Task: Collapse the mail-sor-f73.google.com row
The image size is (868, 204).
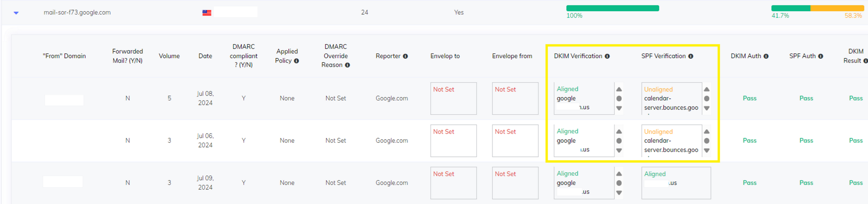Action: click(16, 13)
